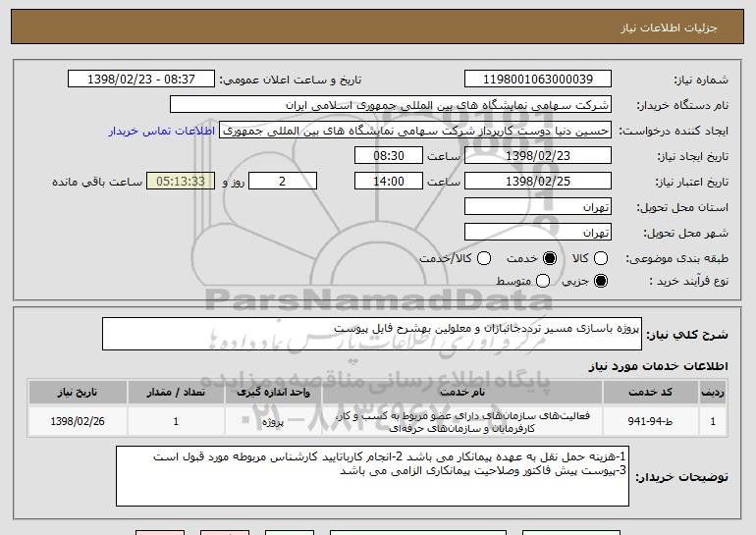Click the service name cell in row 1

tap(461, 421)
